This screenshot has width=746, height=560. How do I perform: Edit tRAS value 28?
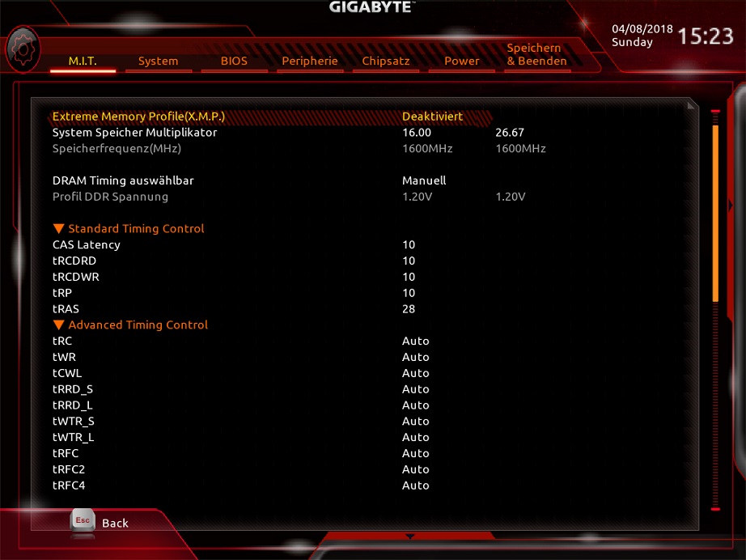tap(409, 309)
